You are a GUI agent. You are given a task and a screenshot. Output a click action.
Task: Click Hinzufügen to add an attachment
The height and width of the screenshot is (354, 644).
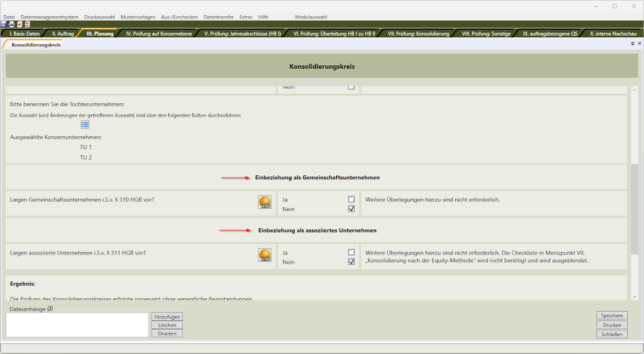click(167, 317)
